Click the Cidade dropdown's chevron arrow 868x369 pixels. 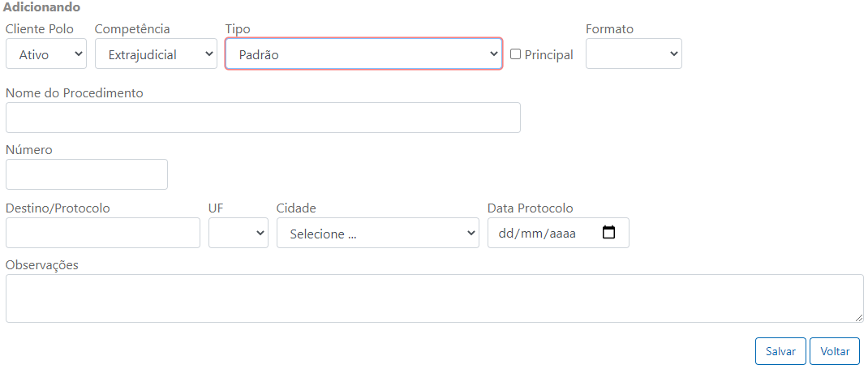[x=471, y=233]
